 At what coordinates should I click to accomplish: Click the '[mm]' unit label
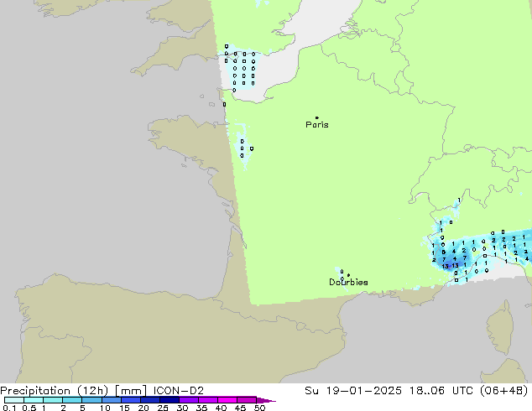(x=131, y=391)
